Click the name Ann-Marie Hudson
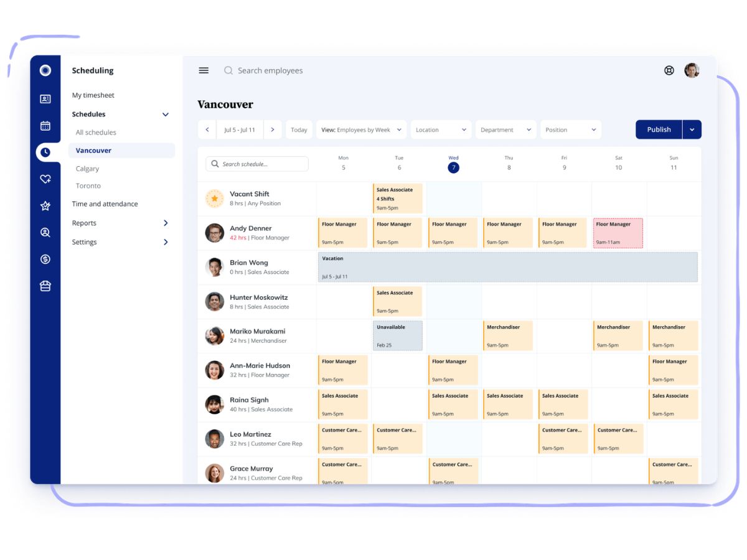The height and width of the screenshot is (560, 747). click(x=260, y=366)
